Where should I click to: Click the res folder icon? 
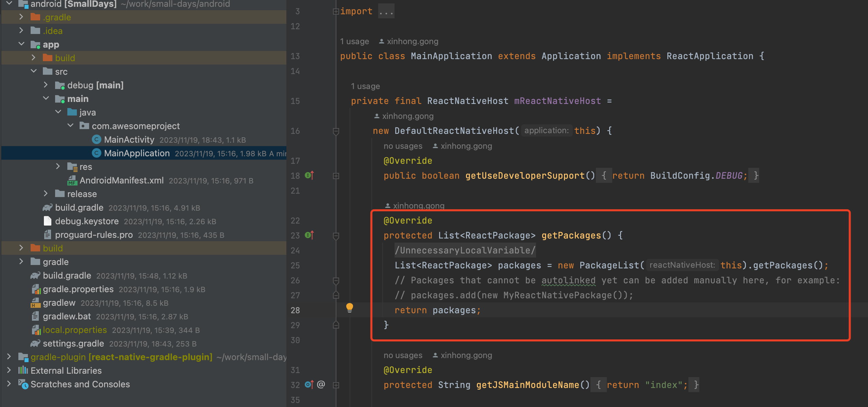[x=72, y=166]
